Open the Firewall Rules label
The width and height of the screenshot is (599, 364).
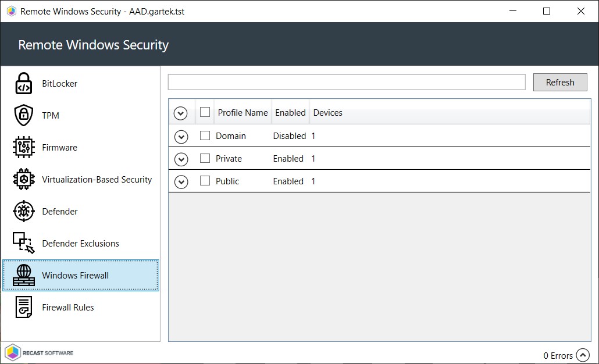(x=68, y=308)
